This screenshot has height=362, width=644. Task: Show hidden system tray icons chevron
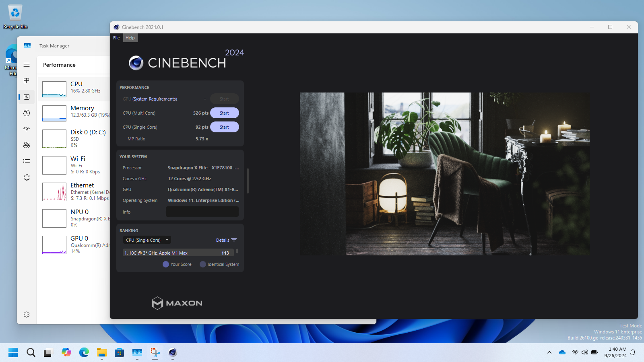tap(549, 353)
